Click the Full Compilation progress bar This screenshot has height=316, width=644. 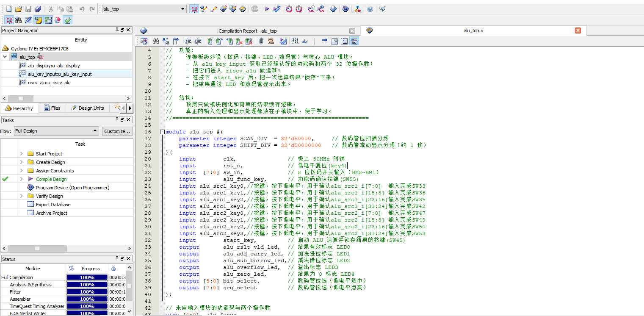point(87,278)
